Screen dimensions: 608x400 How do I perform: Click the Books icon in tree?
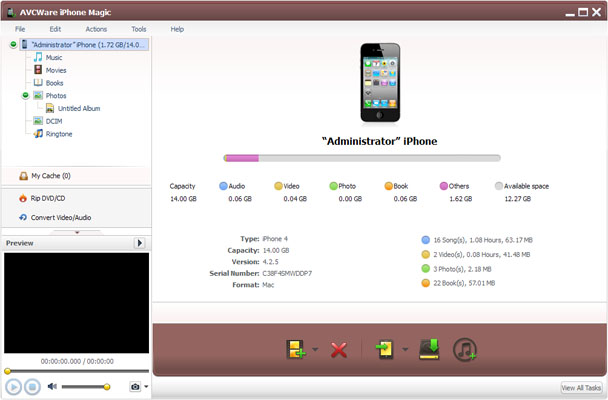point(38,83)
